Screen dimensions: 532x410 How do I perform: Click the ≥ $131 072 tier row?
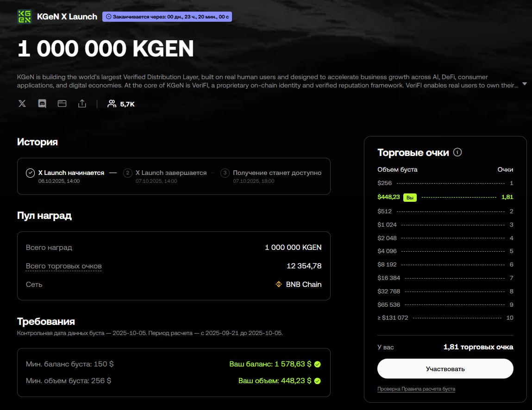point(445,318)
